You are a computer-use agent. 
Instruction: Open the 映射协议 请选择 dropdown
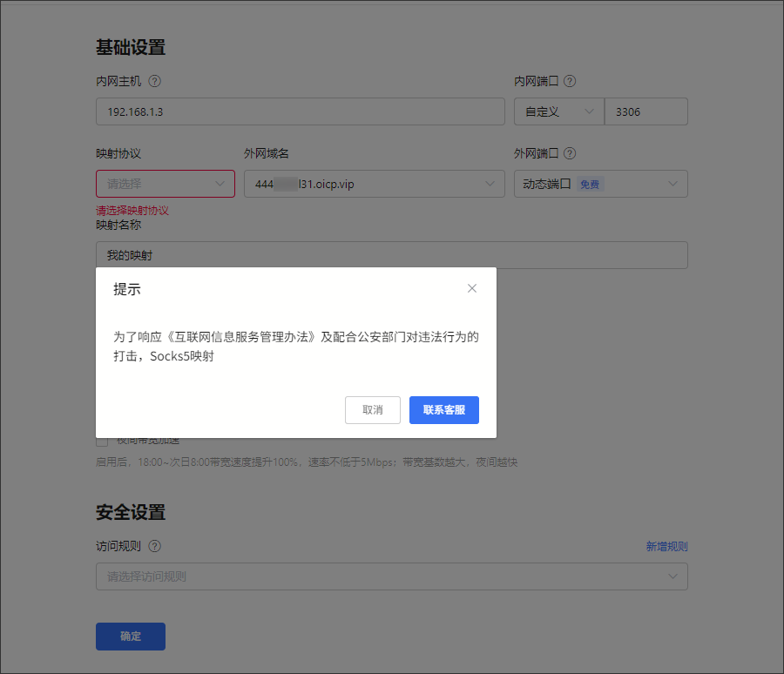point(165,184)
